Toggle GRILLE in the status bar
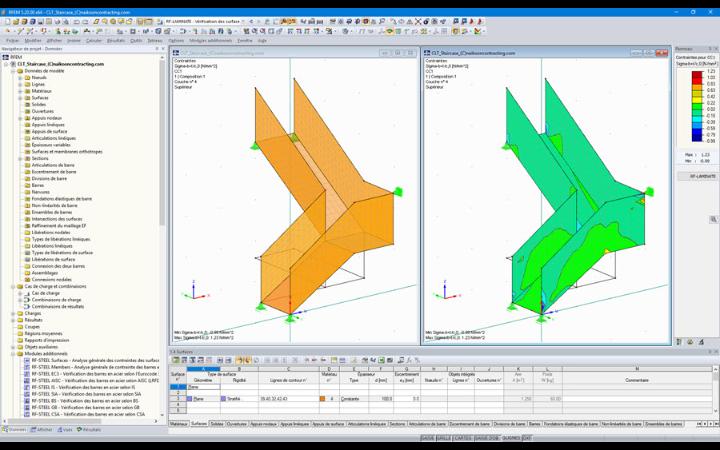The height and width of the screenshot is (450, 720). tap(443, 438)
